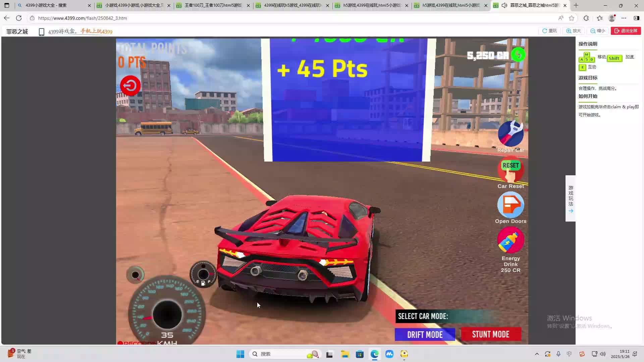Click the browser address bar URL
This screenshot has height=362, width=644.
coord(83,18)
